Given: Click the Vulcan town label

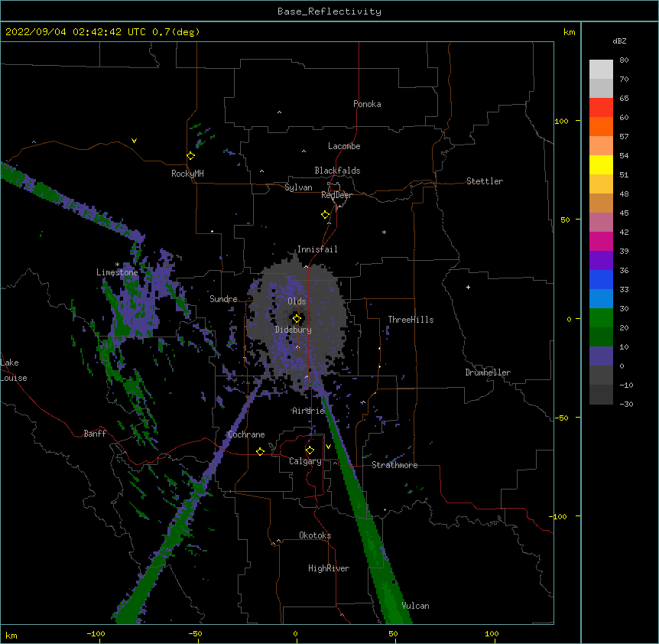Looking at the screenshot, I should tap(415, 606).
